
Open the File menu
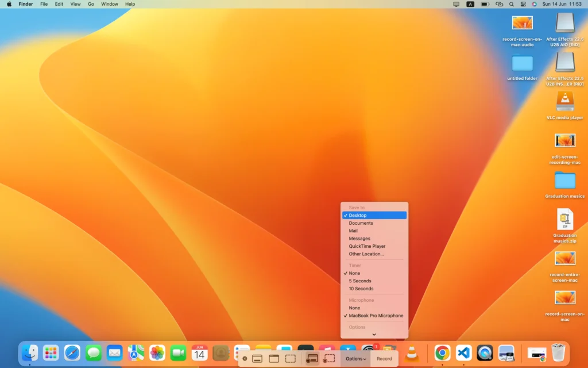pos(44,4)
